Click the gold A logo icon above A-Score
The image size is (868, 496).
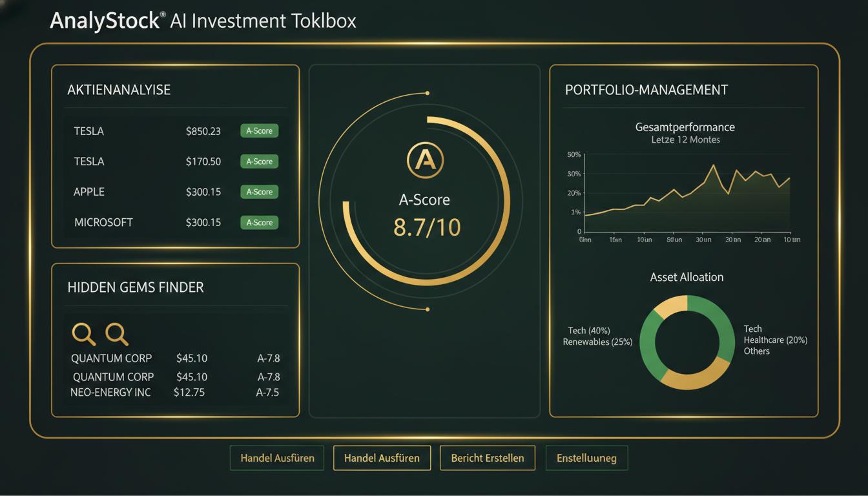(x=425, y=159)
